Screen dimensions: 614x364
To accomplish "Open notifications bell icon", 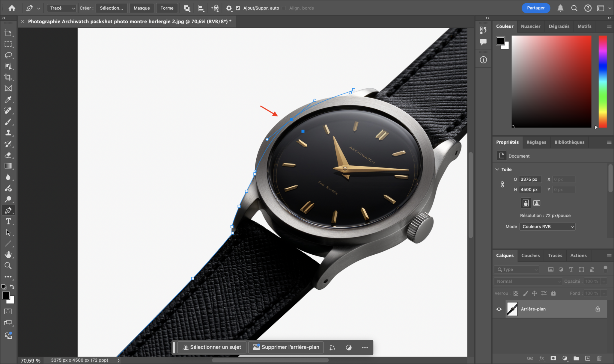I will [x=560, y=8].
